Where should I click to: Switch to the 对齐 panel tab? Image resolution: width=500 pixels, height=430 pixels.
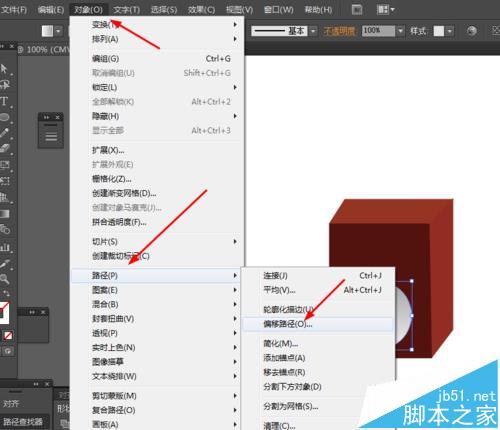pyautogui.click(x=11, y=404)
